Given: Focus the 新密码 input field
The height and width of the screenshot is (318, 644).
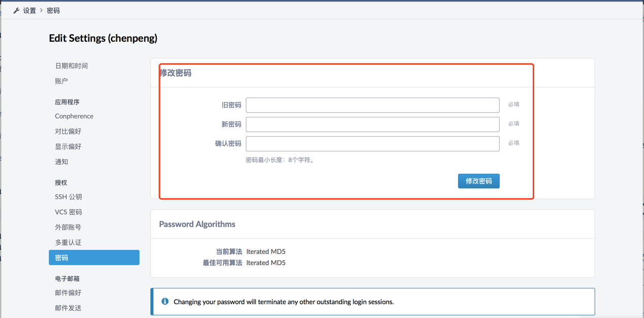Looking at the screenshot, I should tap(373, 124).
